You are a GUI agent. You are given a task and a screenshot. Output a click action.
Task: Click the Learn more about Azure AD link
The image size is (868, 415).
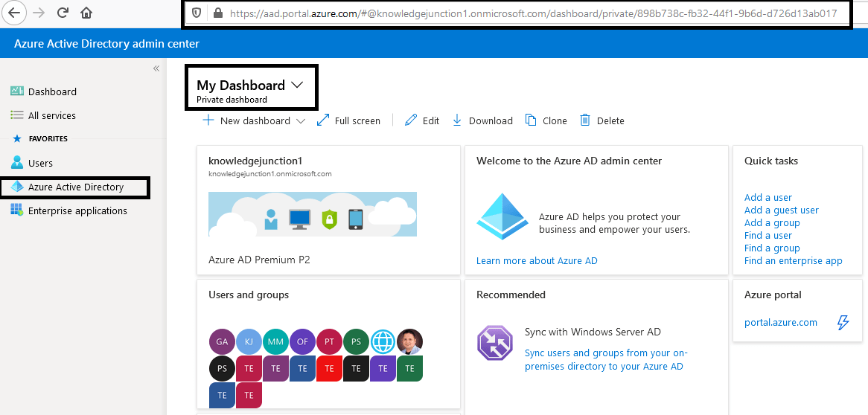coord(537,260)
